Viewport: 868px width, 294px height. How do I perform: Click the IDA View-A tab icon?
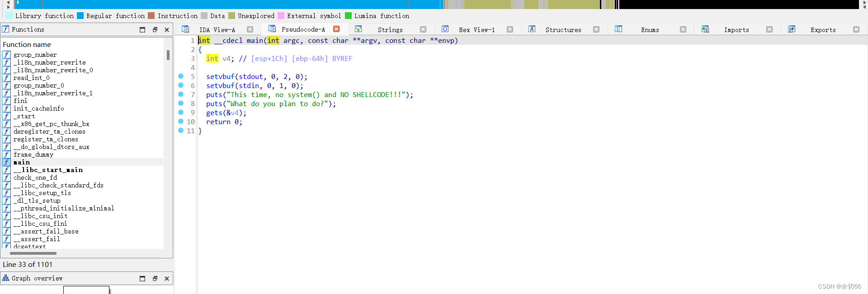click(x=185, y=29)
